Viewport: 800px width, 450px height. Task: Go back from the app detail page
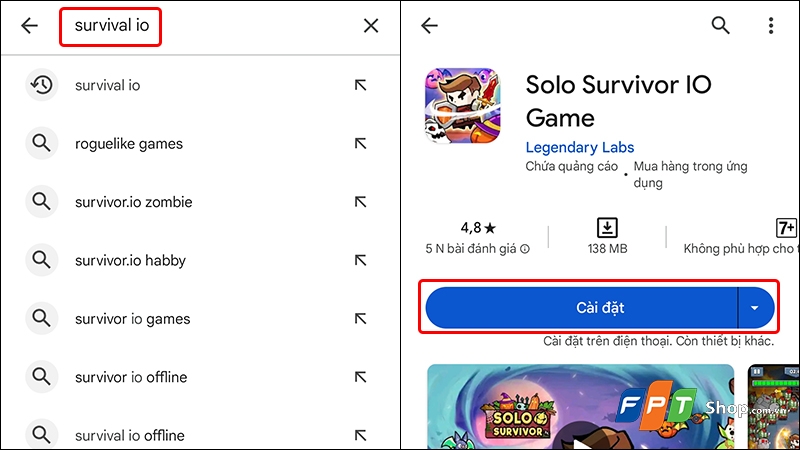[x=430, y=26]
